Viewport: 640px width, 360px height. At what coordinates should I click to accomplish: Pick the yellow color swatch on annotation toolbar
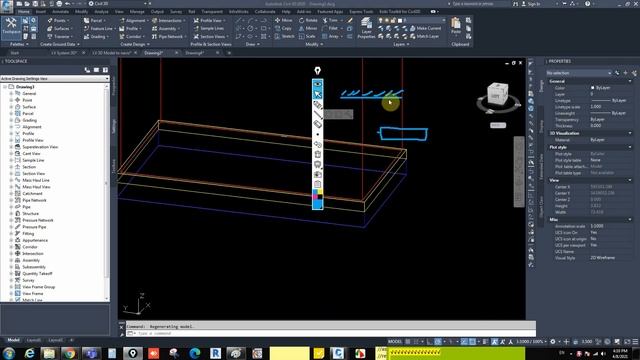320,191
